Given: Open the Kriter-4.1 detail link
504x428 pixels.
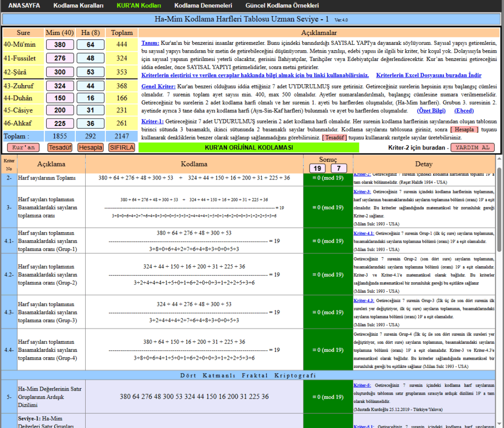Looking at the screenshot, I should click(364, 233).
